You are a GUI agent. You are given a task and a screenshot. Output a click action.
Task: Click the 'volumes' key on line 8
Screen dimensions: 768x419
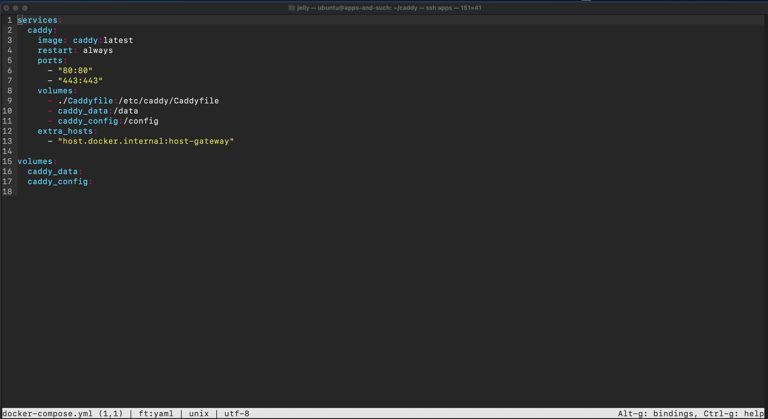tap(55, 91)
